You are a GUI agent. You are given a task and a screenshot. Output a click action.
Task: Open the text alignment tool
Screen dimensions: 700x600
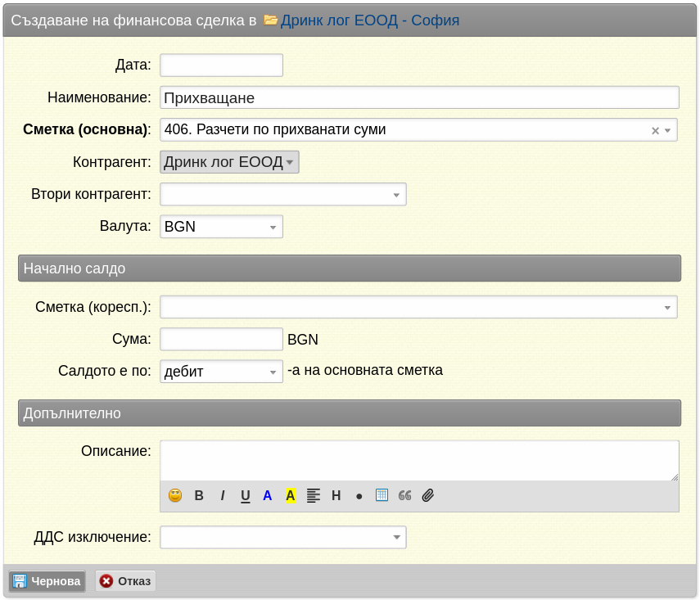[x=314, y=495]
